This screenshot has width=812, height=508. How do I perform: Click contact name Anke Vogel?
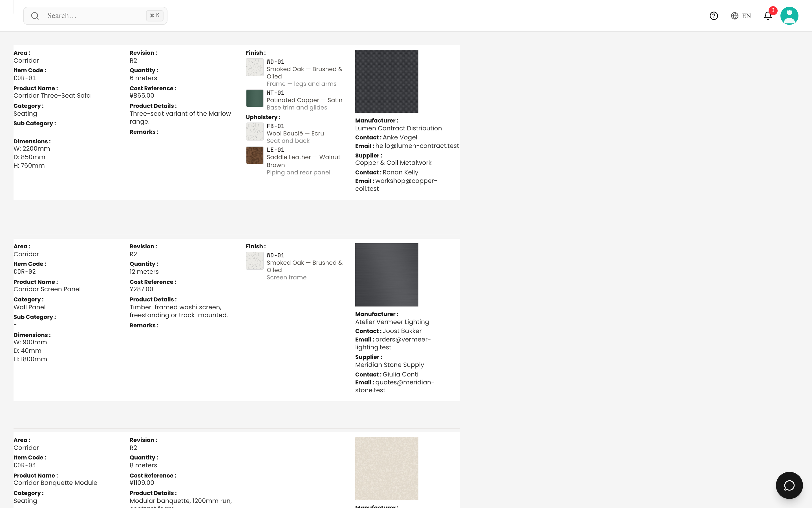point(400,137)
